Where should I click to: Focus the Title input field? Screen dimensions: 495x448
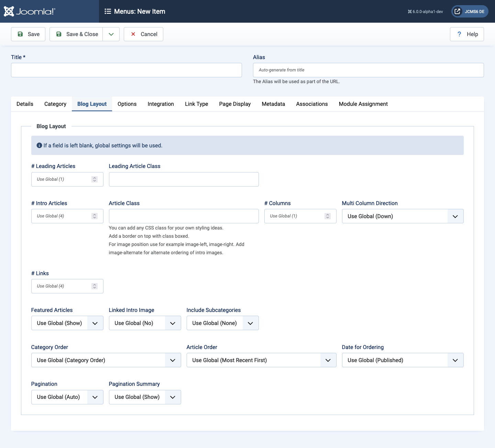(126, 70)
